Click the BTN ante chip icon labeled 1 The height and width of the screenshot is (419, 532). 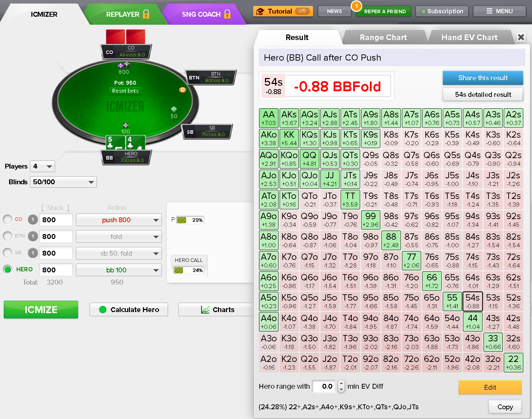point(33,236)
